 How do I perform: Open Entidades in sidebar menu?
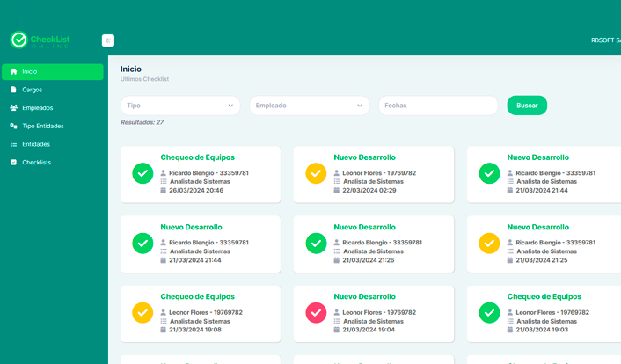53,144
